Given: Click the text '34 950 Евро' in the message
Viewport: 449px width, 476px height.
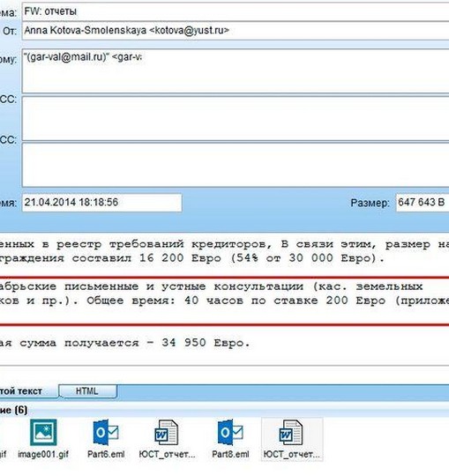Looking at the screenshot, I should coord(203,343).
